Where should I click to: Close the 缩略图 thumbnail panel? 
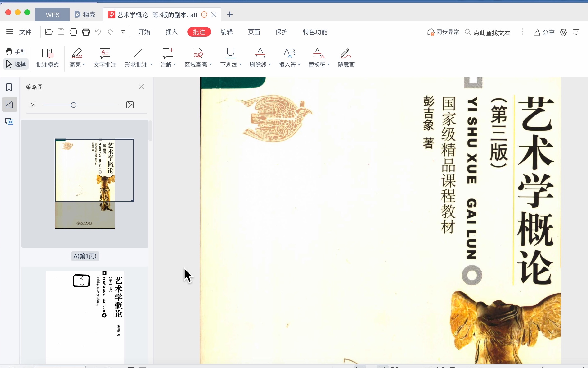(x=141, y=87)
